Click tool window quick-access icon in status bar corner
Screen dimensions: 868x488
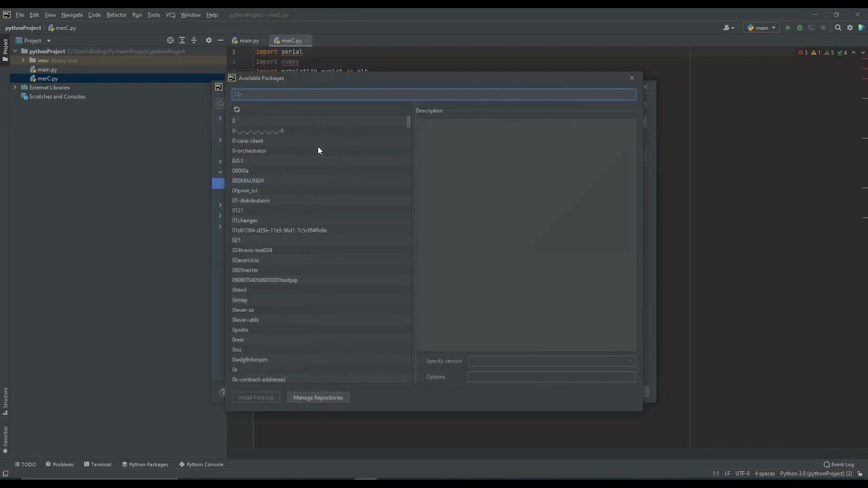tap(5, 474)
